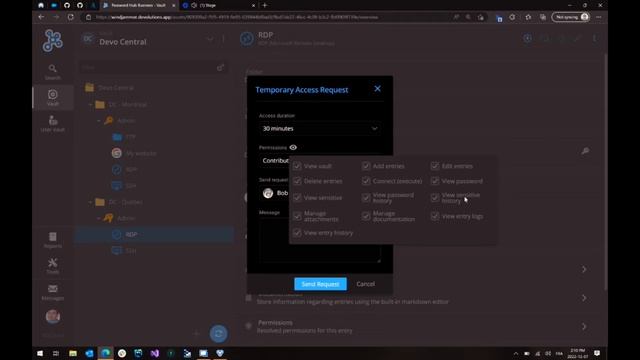Uncheck the View sensitive permission

297,198
